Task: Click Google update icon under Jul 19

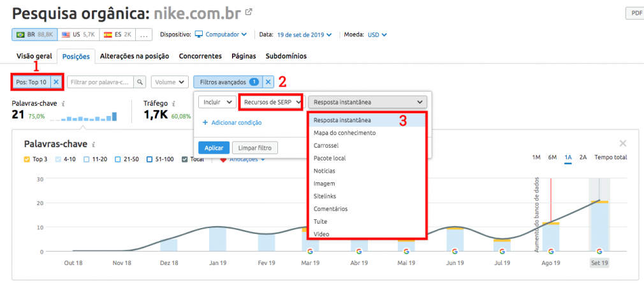Action: [x=502, y=251]
